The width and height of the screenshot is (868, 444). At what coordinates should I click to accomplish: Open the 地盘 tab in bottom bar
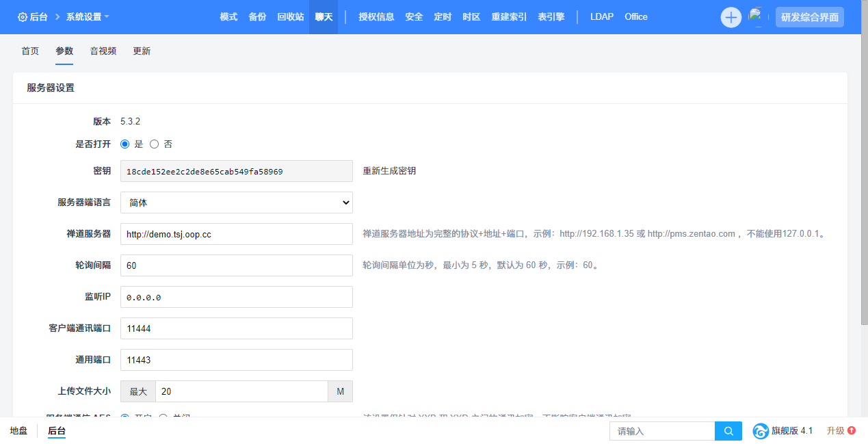click(x=19, y=431)
